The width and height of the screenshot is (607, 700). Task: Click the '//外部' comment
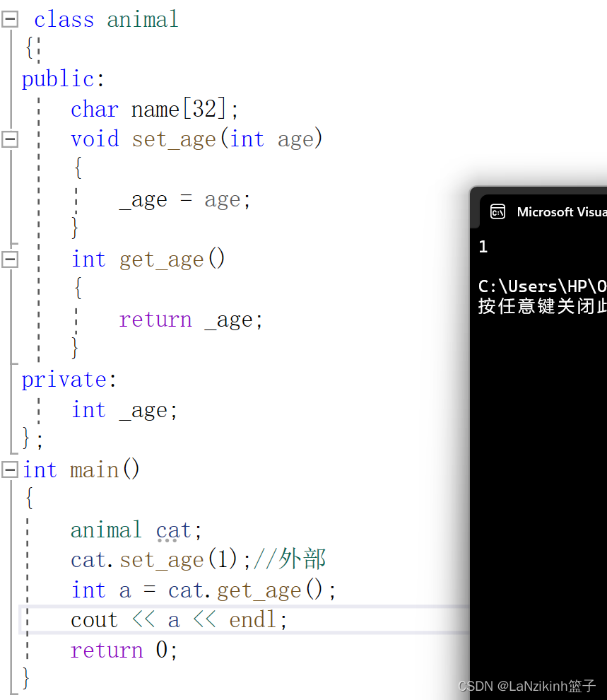pyautogui.click(x=290, y=559)
